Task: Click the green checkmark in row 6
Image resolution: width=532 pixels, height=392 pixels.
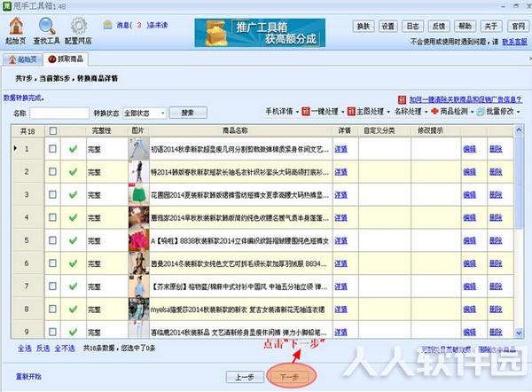Action: pyautogui.click(x=73, y=263)
